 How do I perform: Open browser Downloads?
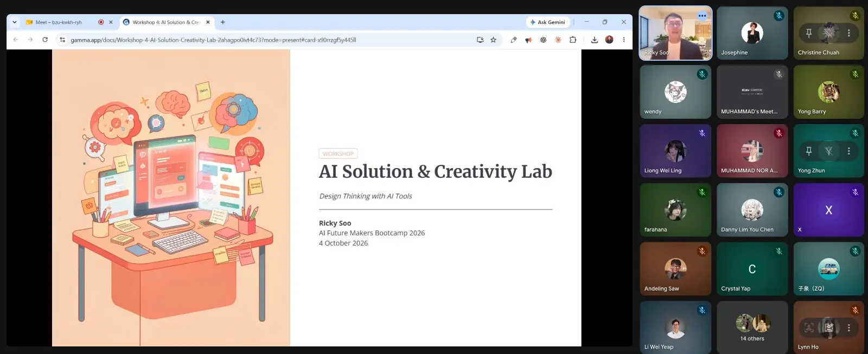tap(595, 40)
